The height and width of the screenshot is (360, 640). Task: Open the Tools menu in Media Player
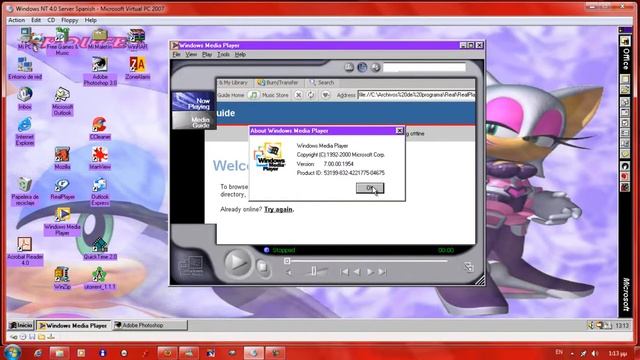tap(223, 54)
